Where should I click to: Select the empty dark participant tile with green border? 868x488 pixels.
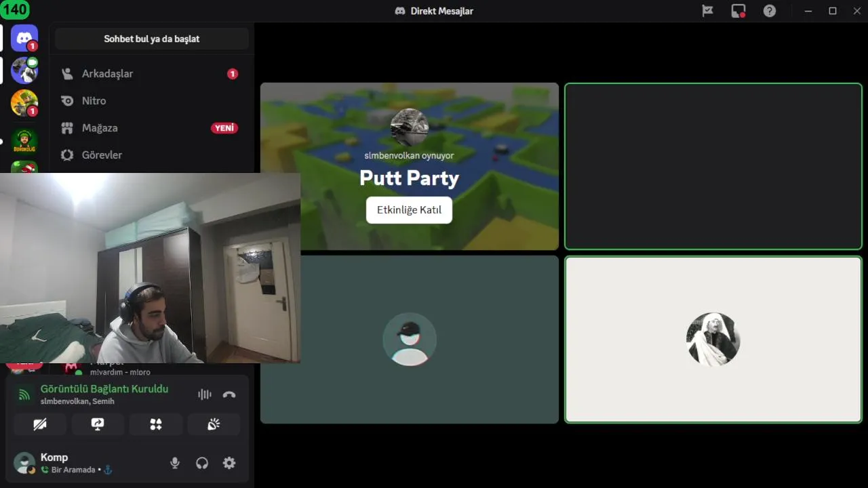[713, 167]
